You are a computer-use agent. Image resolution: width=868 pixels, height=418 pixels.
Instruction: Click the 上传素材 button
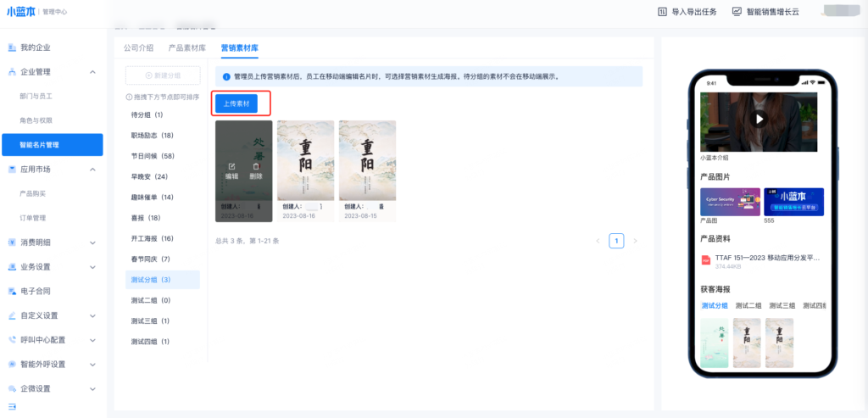tap(236, 103)
